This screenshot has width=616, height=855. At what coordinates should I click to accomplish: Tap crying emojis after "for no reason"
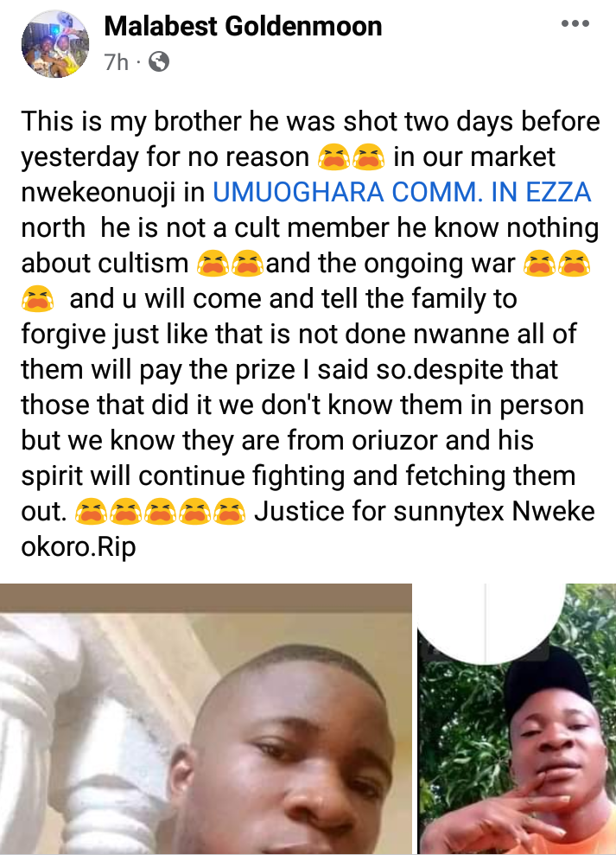tap(352, 157)
